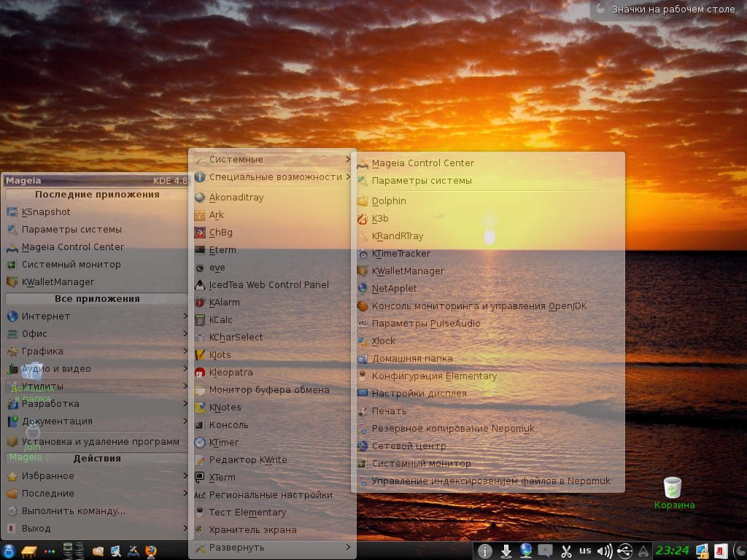Click the 23:24 clock in the tray
Viewport: 747px width, 560px height.
pos(672,551)
